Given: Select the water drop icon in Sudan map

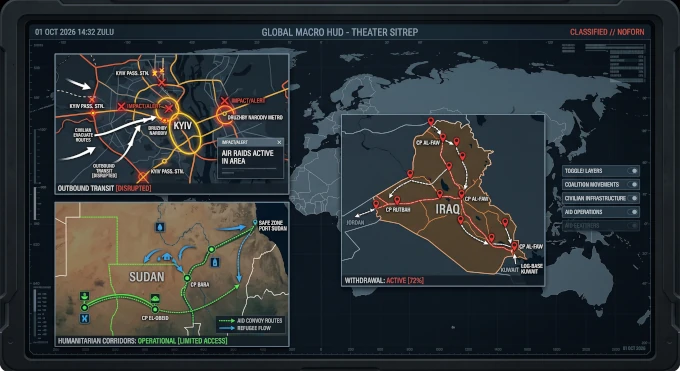Looking at the screenshot, I should point(160,227).
